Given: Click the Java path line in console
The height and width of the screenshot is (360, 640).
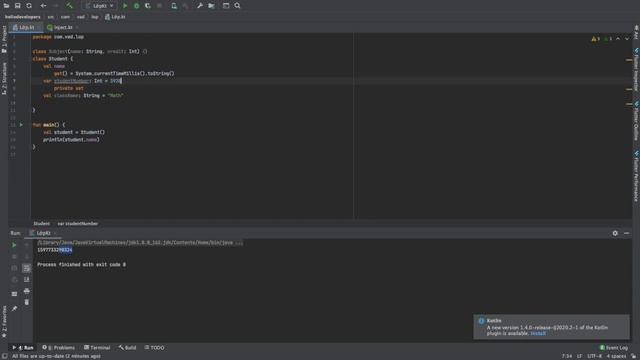Looking at the screenshot, I should coord(140,242).
